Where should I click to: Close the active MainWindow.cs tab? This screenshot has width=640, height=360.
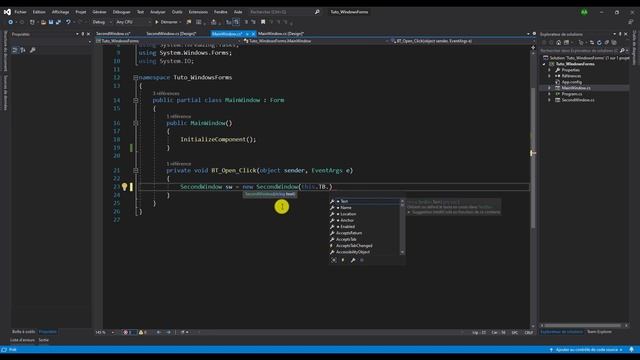(253, 34)
